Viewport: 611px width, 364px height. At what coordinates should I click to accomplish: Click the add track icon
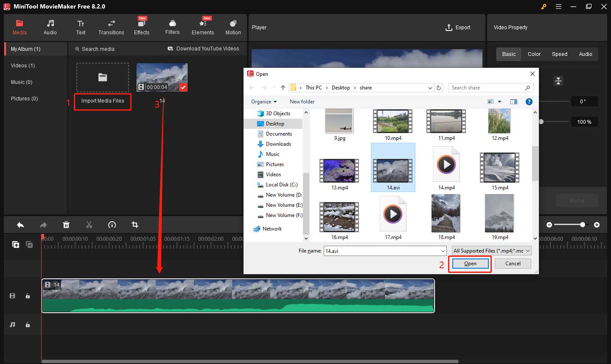pyautogui.click(x=16, y=245)
